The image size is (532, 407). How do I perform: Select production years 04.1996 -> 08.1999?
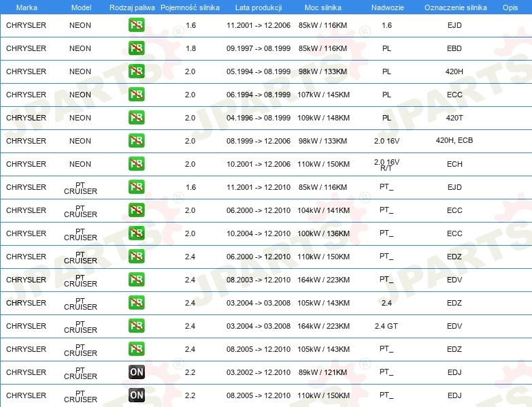(x=259, y=118)
